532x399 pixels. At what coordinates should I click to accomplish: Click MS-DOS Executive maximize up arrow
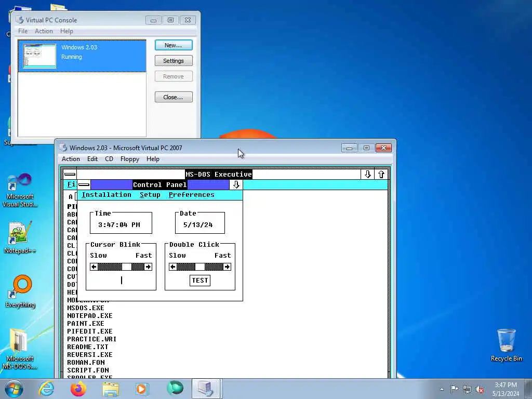tap(381, 175)
